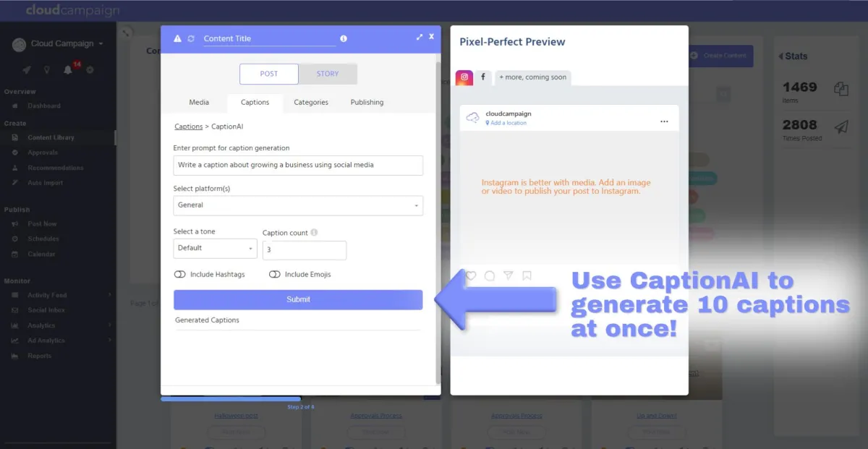Open Schedules in the sidebar

coord(43,239)
